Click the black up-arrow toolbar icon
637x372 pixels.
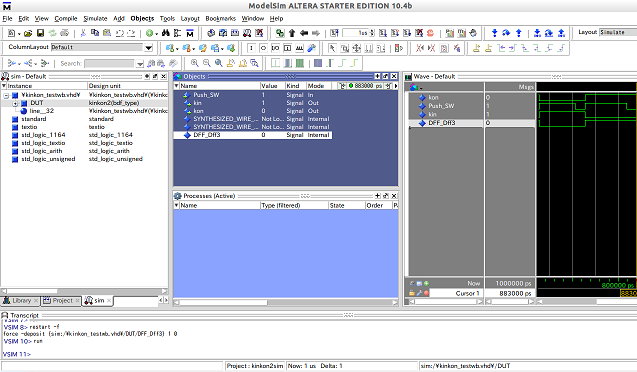(x=292, y=33)
